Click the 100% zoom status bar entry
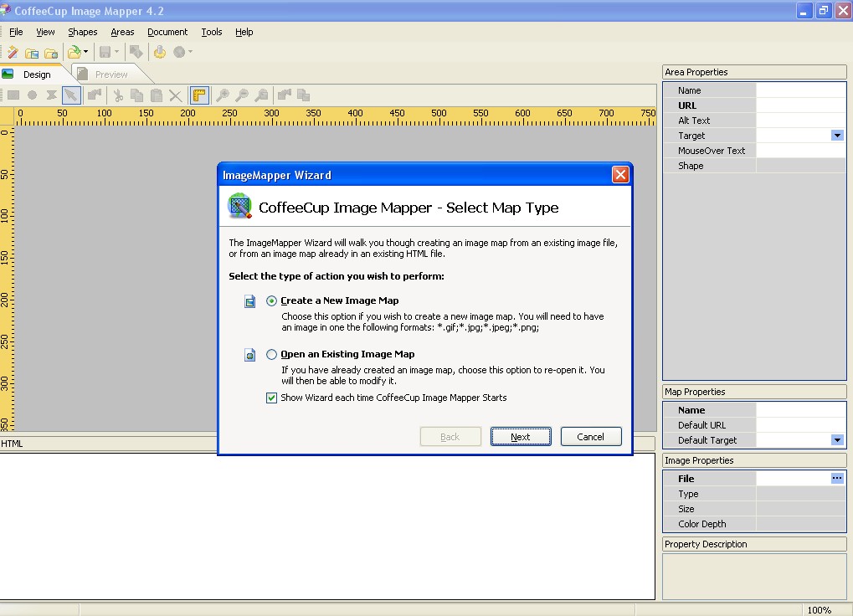853x616 pixels. pyautogui.click(x=820, y=610)
